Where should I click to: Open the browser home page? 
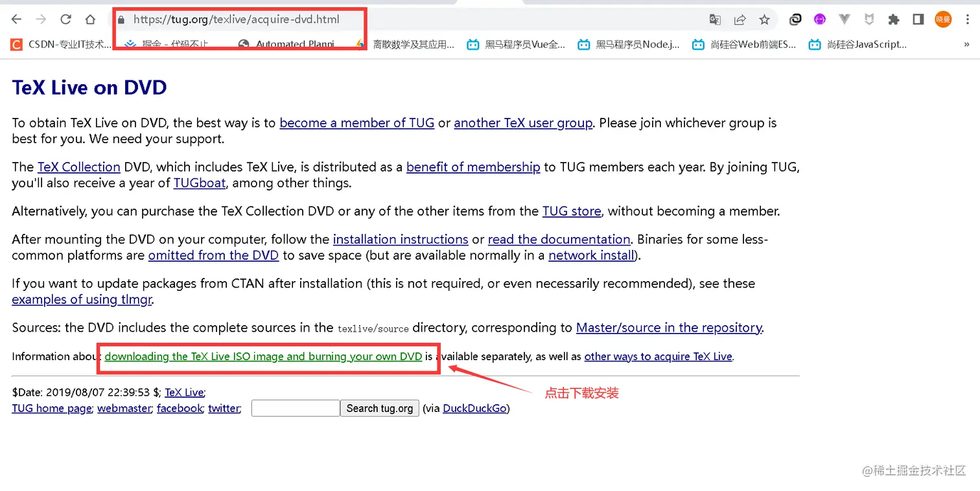point(90,19)
